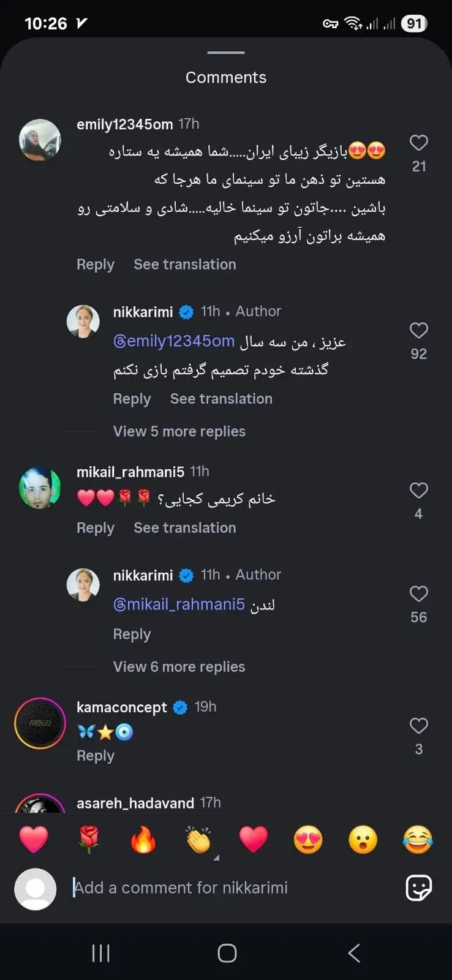Open @emily12345om mention in nikkarimi's reply
This screenshot has height=980, width=452.
click(x=174, y=341)
